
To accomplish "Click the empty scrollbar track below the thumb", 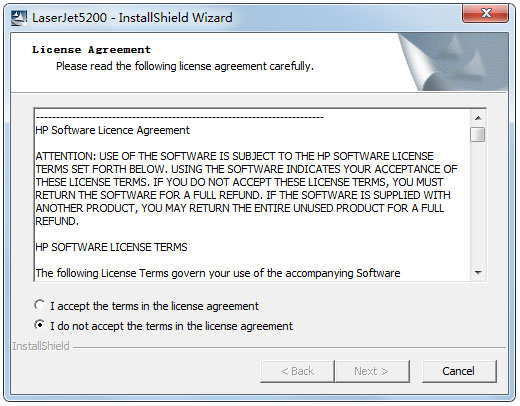I will 478,203.
